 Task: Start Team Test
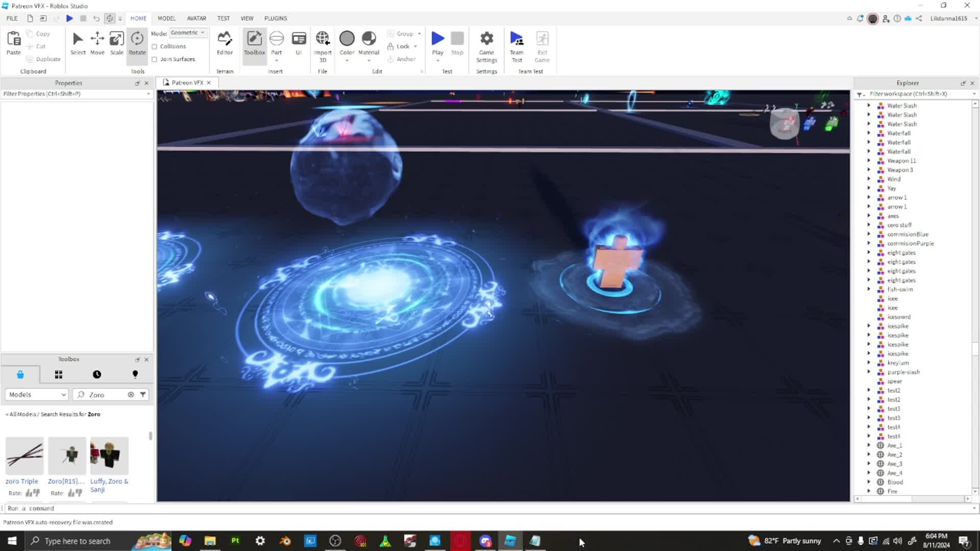click(517, 46)
